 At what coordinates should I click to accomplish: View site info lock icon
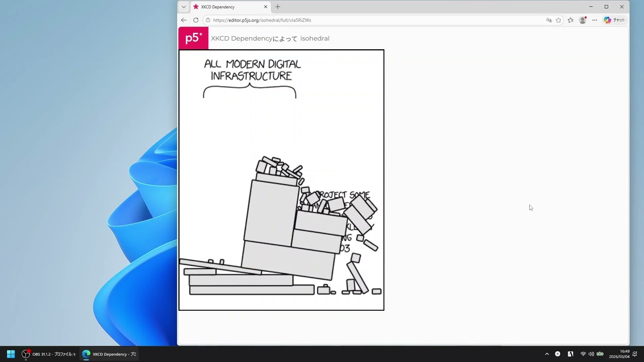click(208, 20)
